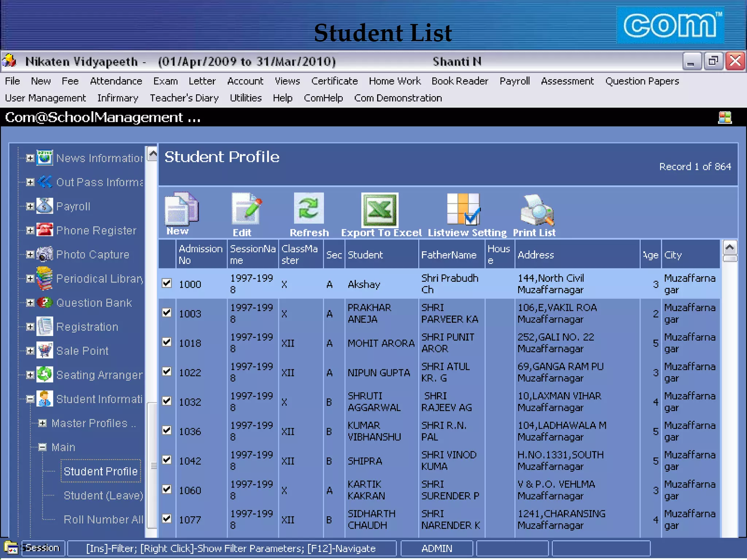
Task: Click the student list scroll-up arrow
Action: [x=729, y=248]
